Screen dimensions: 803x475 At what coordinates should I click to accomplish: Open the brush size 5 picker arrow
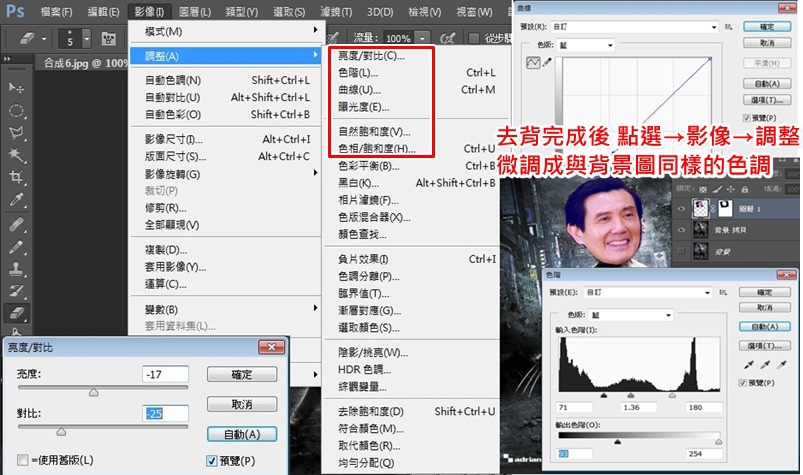[87, 38]
